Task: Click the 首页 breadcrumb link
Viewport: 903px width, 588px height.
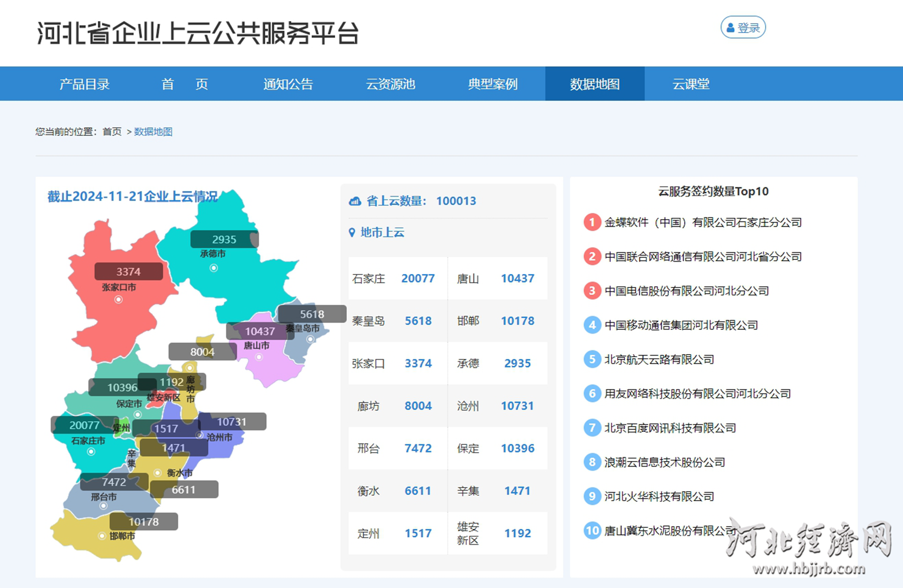Action: (x=112, y=131)
